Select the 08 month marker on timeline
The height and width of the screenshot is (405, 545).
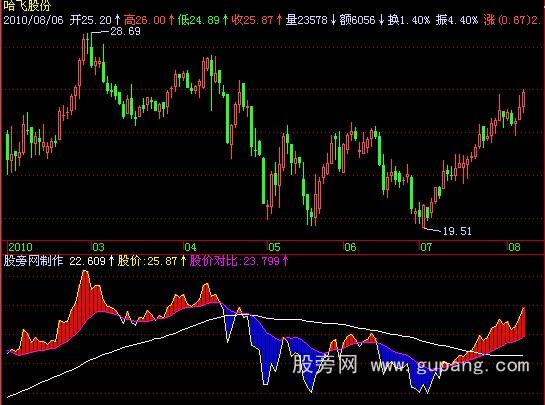pos(514,247)
